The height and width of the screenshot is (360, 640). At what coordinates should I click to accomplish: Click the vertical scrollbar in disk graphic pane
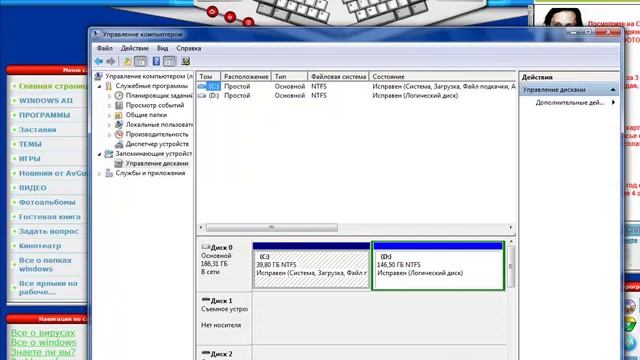(x=511, y=266)
